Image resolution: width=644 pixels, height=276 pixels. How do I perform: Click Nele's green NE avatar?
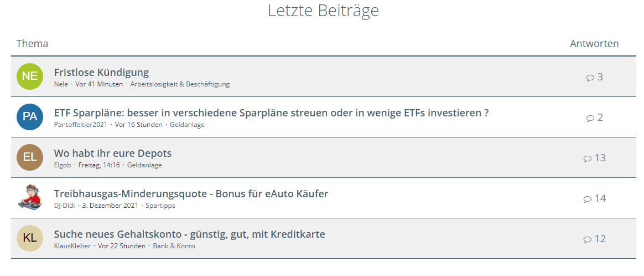click(30, 76)
